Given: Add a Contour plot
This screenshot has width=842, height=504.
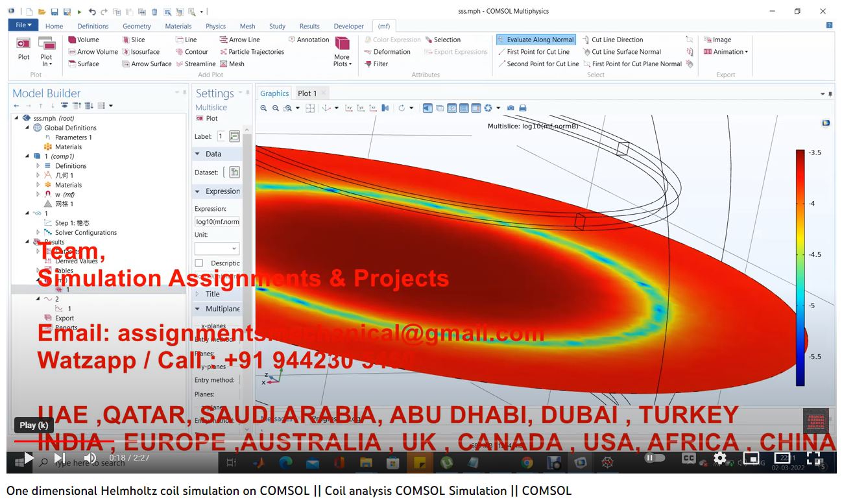Looking at the screenshot, I should click(x=191, y=52).
